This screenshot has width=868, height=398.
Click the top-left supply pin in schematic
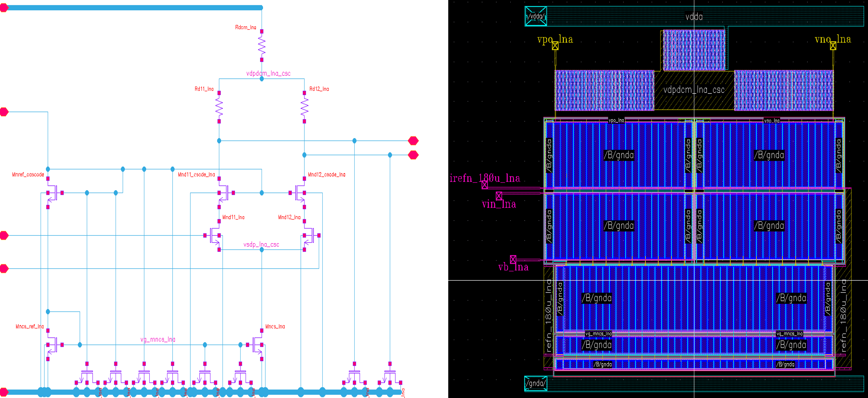(4, 7)
